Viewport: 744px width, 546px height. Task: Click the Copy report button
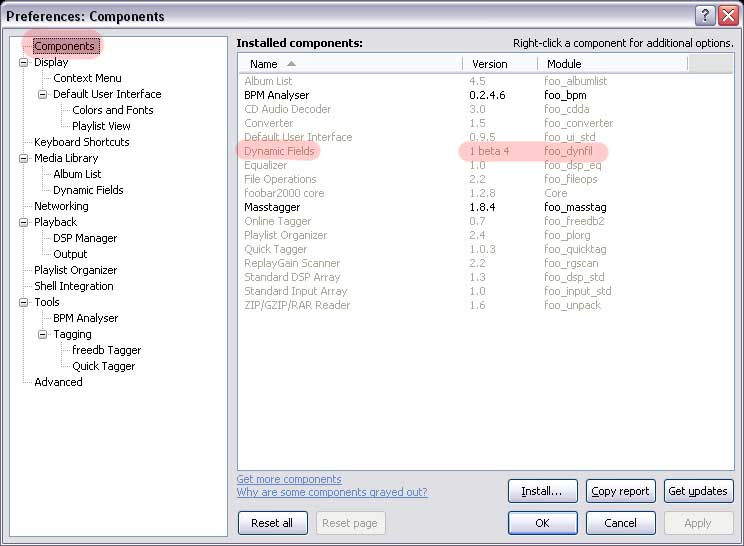tap(621, 491)
